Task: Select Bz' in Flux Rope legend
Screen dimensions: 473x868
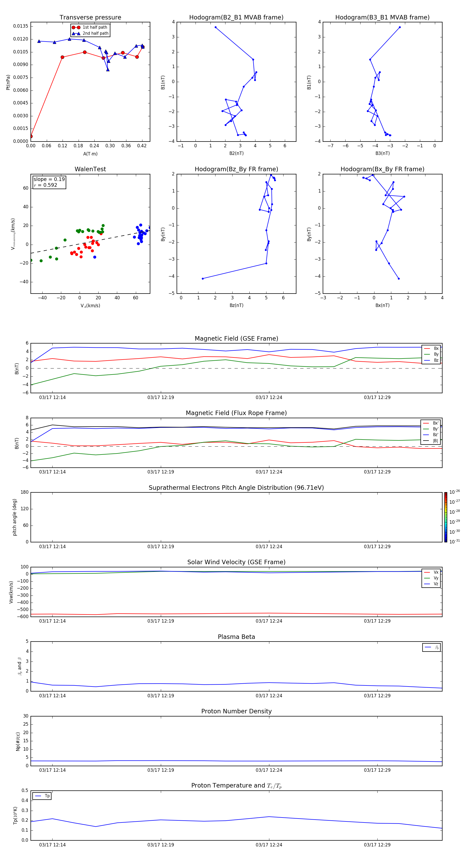Action: coord(431,435)
